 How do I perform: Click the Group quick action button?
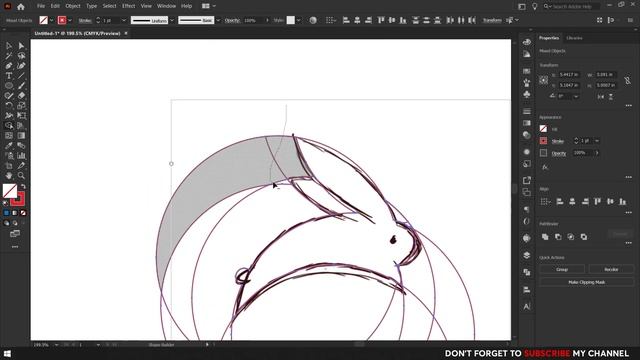pyautogui.click(x=562, y=269)
